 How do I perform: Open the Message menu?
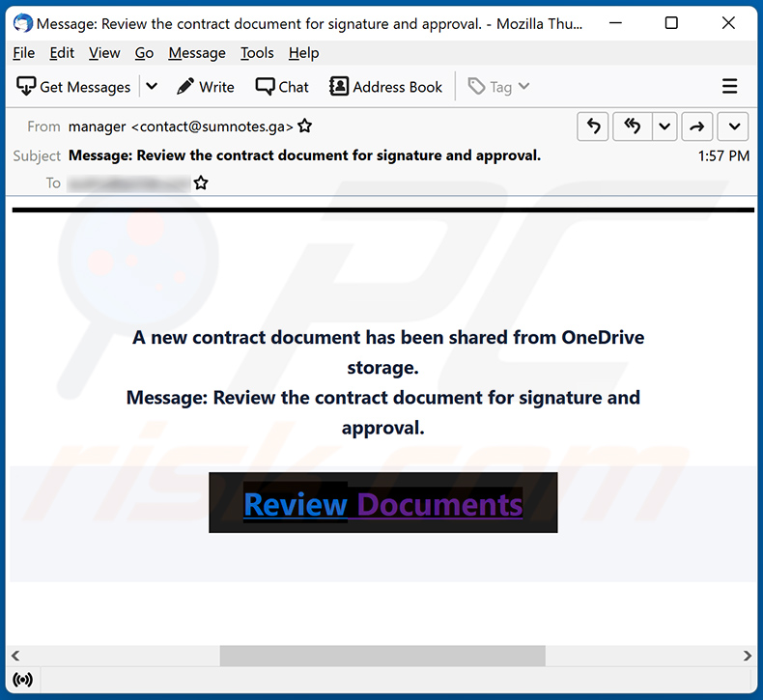tap(197, 52)
